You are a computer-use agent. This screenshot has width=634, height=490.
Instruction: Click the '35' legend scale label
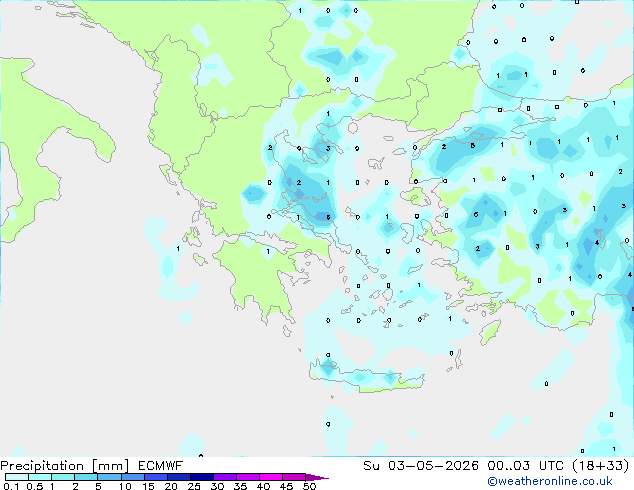tap(240, 486)
